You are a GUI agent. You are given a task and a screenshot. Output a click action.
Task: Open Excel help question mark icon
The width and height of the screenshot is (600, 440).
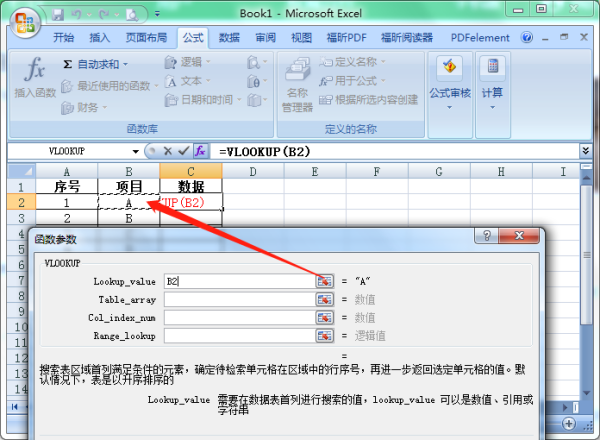click(x=527, y=37)
